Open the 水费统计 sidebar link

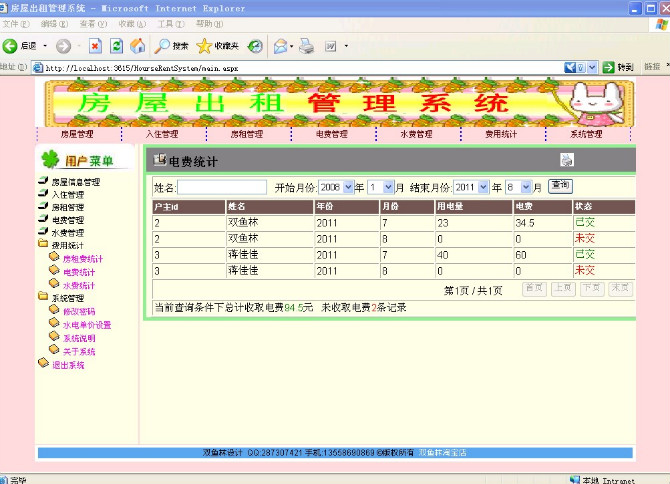point(79,285)
